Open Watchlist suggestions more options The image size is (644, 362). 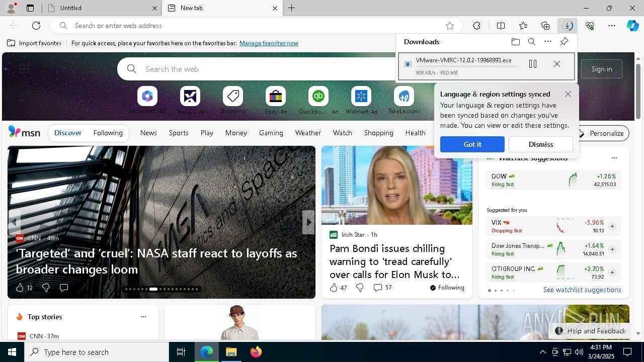click(614, 158)
